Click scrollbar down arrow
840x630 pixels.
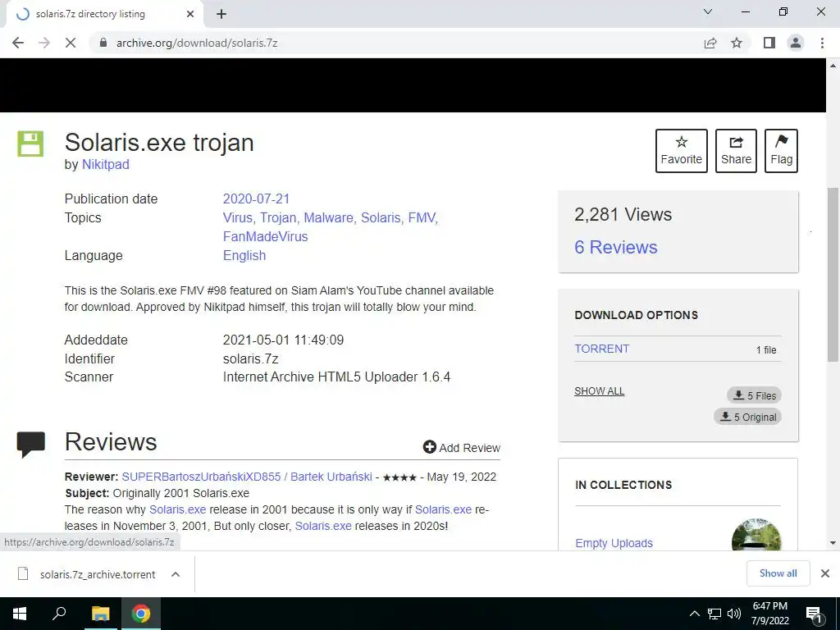tap(833, 543)
